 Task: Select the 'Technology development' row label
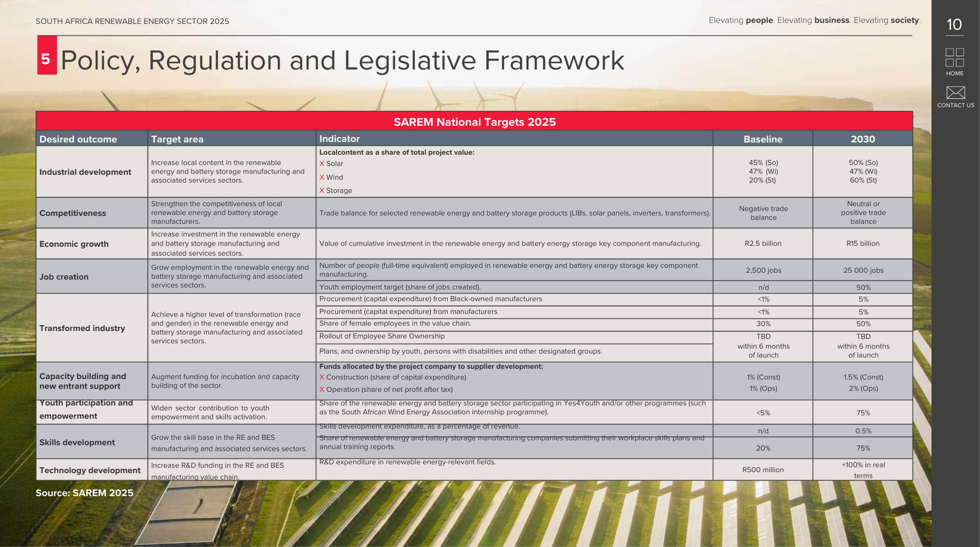click(90, 471)
